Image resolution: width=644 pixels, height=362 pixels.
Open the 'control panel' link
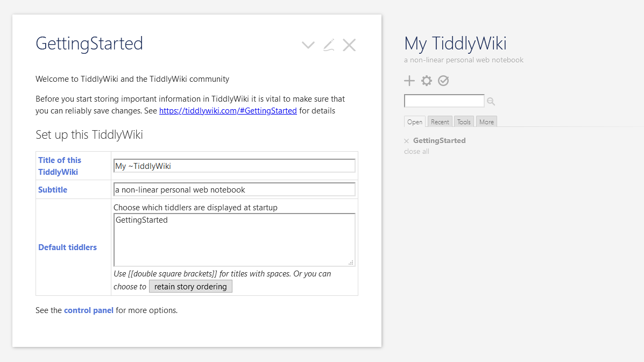(x=89, y=310)
